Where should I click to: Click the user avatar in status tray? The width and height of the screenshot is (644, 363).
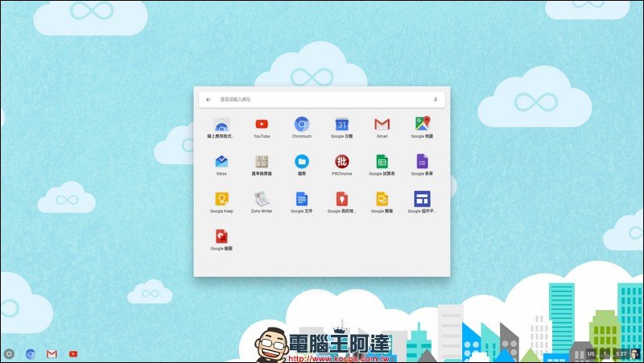pyautogui.click(x=635, y=353)
